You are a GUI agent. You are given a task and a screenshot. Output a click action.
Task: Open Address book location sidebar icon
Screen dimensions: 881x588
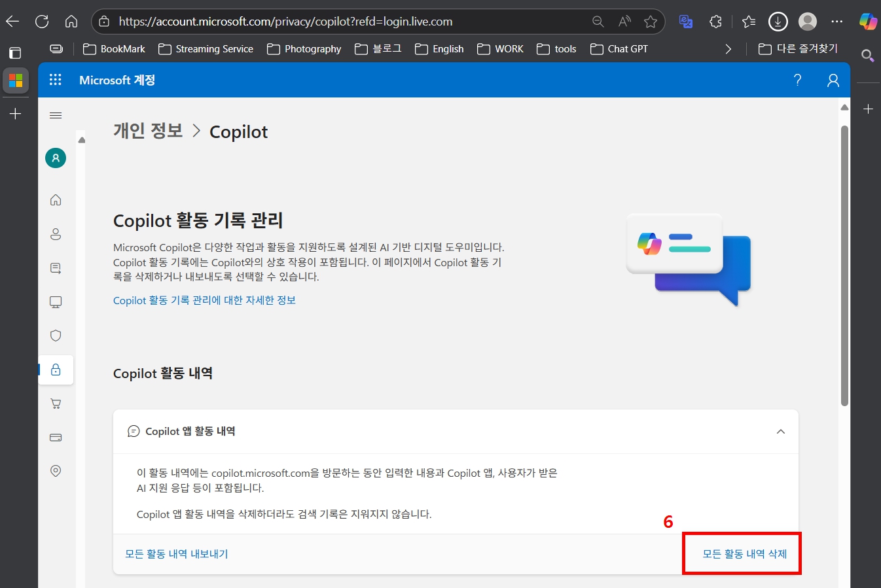coord(56,471)
